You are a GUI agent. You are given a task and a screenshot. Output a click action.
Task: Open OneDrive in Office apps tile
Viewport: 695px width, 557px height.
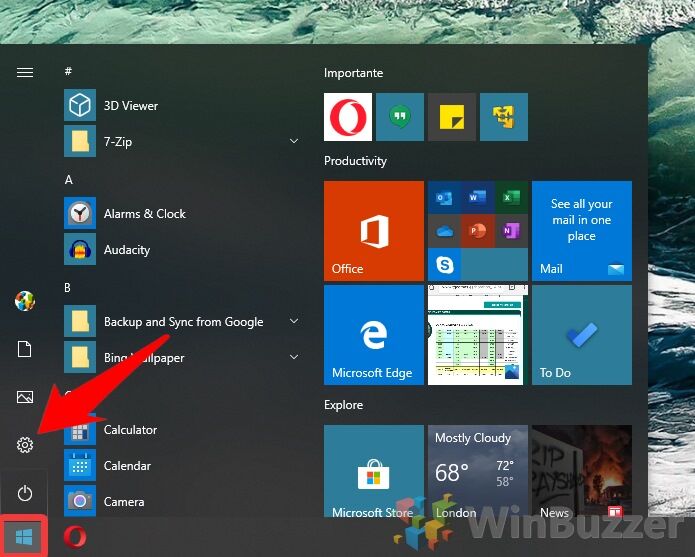point(444,231)
